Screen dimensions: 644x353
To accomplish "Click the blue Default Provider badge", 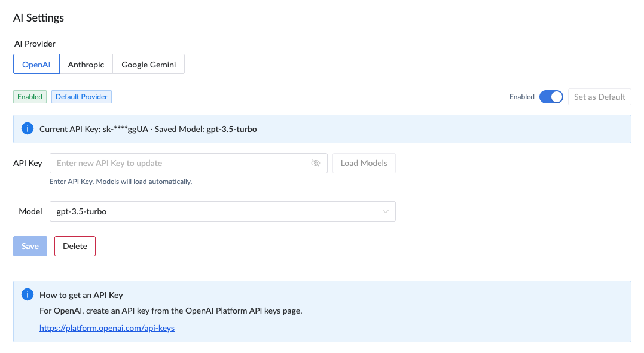I will point(81,97).
